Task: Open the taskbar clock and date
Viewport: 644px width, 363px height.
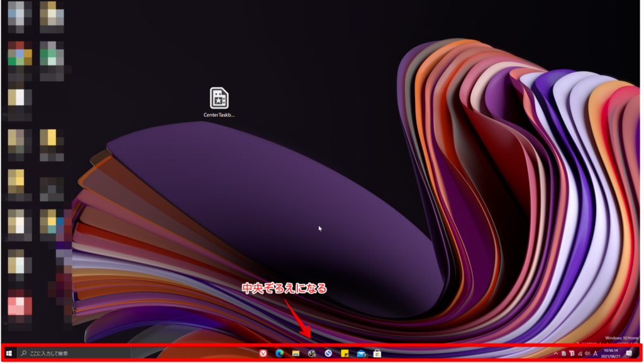Action: 611,353
